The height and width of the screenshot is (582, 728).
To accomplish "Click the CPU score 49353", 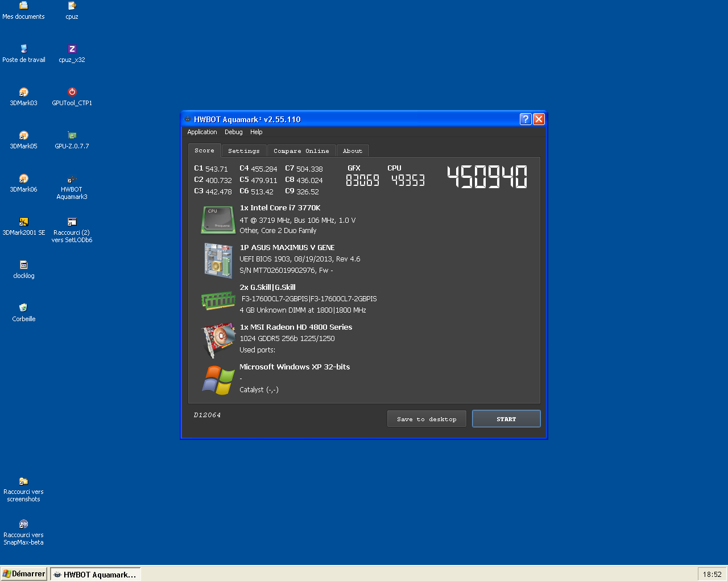I will pos(408,180).
